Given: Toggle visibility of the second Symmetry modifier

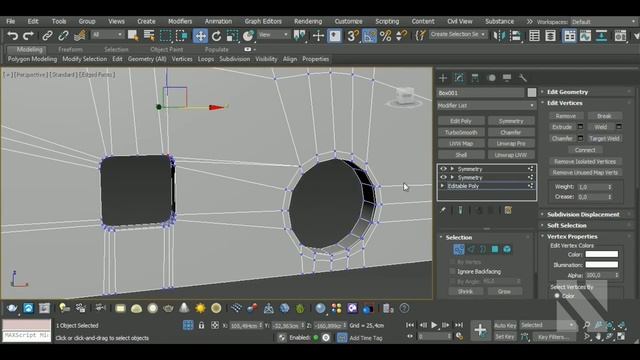Looking at the screenshot, I should point(443,177).
